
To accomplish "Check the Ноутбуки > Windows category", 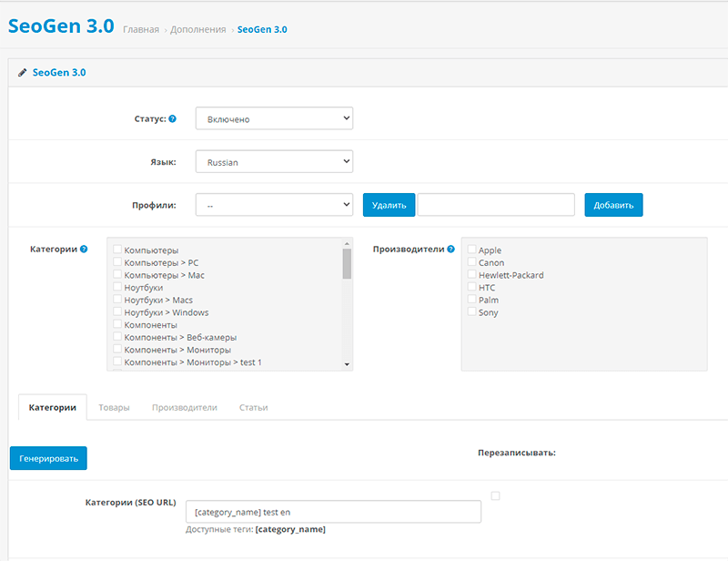I will (117, 312).
